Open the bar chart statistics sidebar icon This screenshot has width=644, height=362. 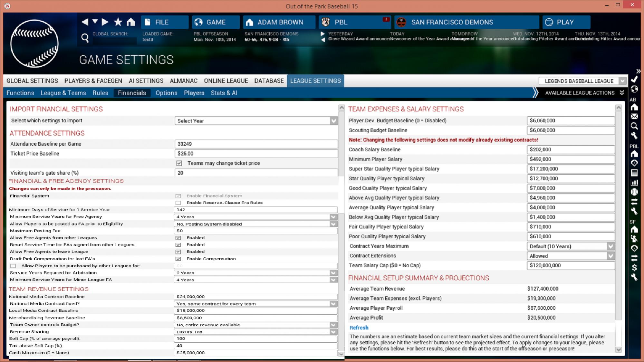click(x=634, y=182)
